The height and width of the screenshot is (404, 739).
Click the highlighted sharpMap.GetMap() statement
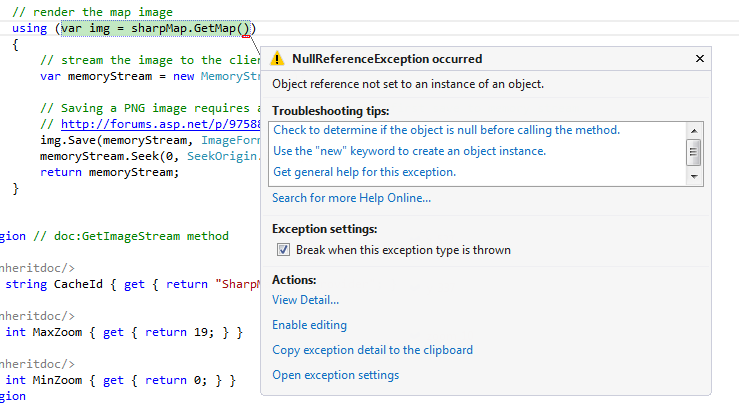[157, 28]
